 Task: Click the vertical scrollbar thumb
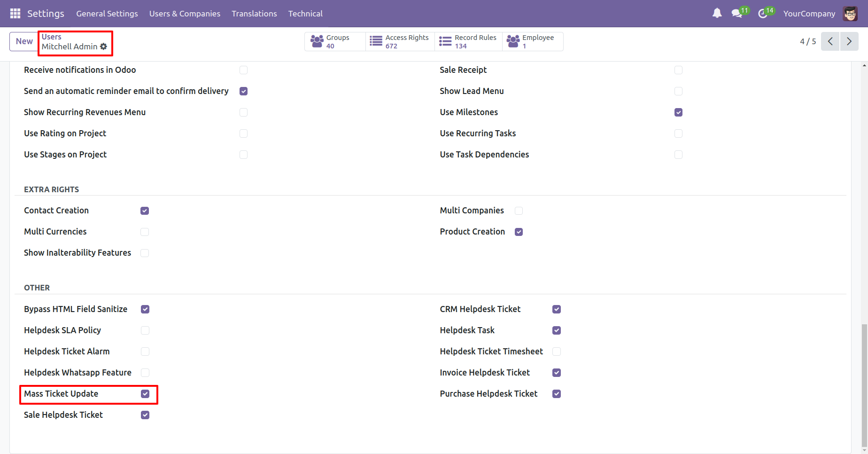pos(864,385)
